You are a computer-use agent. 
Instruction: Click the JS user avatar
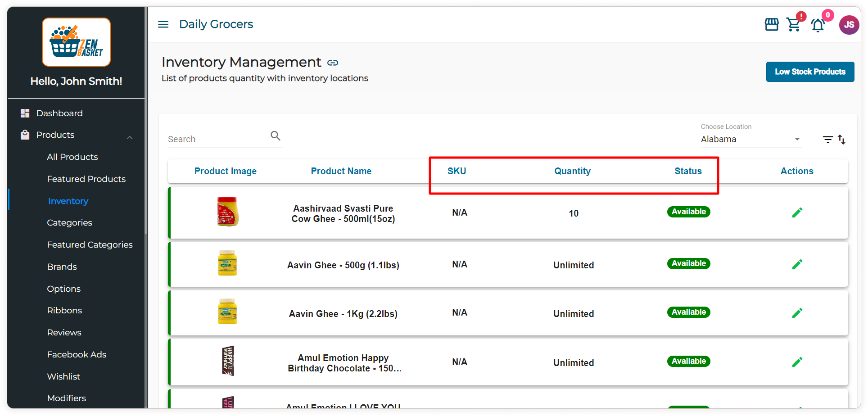point(849,25)
